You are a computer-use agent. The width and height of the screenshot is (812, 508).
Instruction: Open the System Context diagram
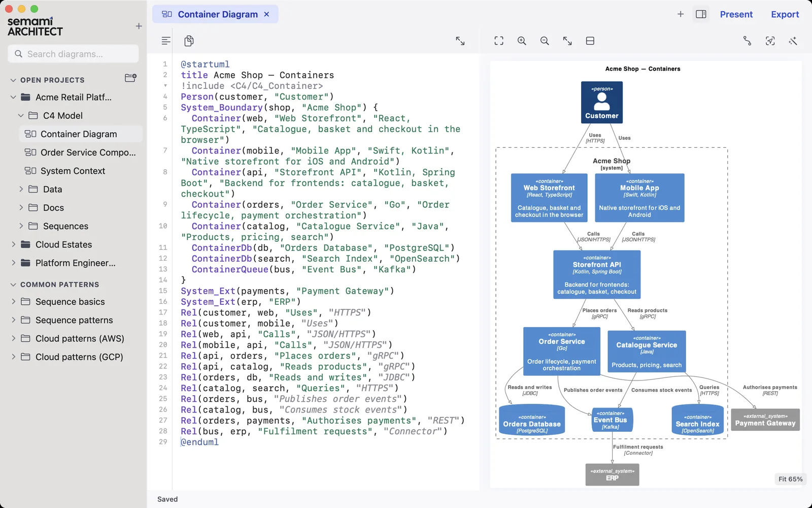pyautogui.click(x=73, y=171)
